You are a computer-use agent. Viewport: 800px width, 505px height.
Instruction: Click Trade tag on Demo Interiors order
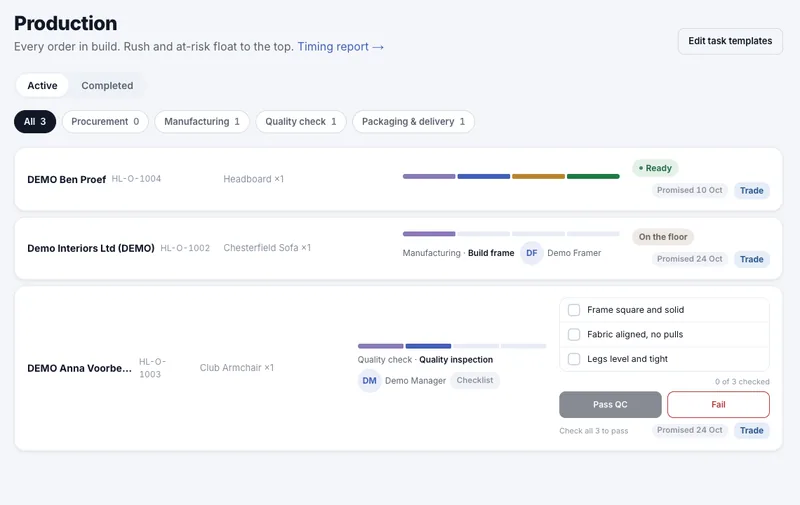point(752,259)
